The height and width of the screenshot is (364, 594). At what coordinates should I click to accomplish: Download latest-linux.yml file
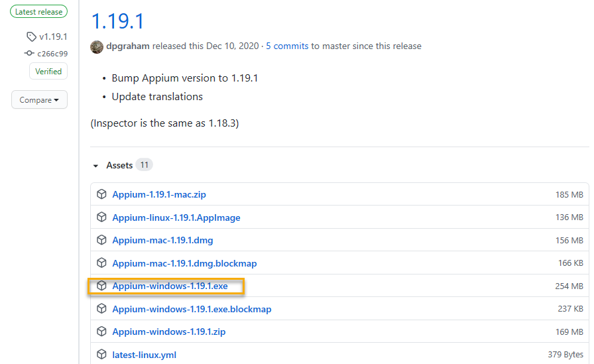145,355
